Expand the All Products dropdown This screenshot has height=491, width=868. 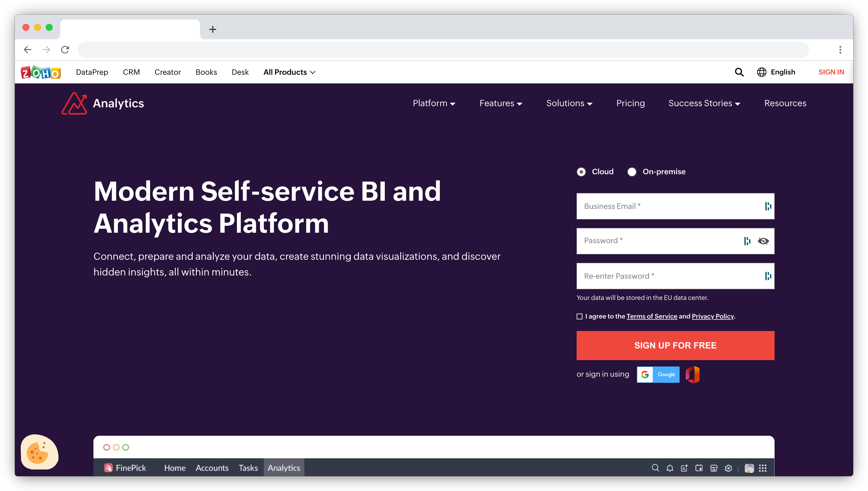point(289,72)
